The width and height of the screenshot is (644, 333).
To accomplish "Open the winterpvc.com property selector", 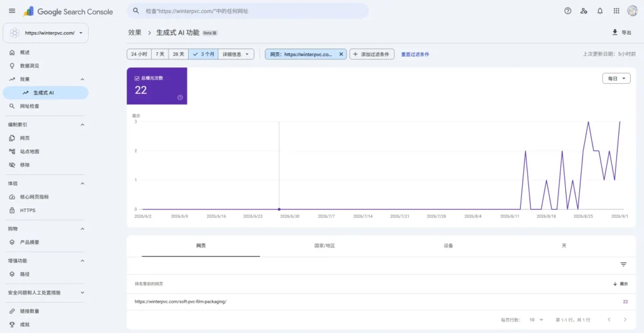I will point(45,33).
